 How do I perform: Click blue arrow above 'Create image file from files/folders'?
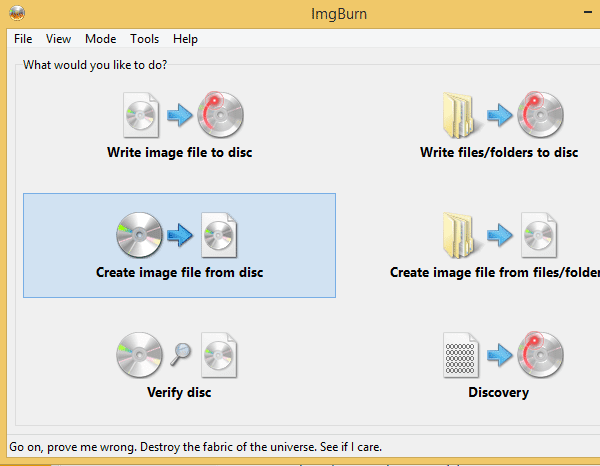pyautogui.click(x=499, y=235)
